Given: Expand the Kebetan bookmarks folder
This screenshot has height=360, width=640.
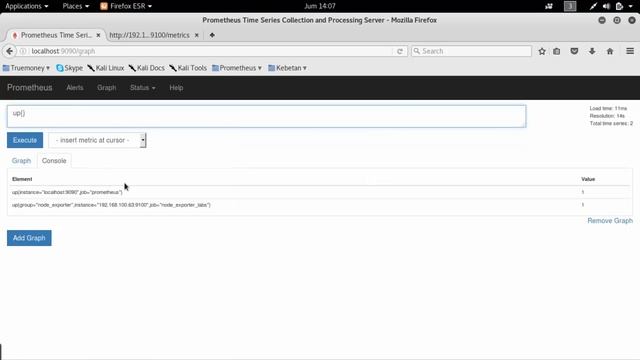Looking at the screenshot, I should point(287,68).
